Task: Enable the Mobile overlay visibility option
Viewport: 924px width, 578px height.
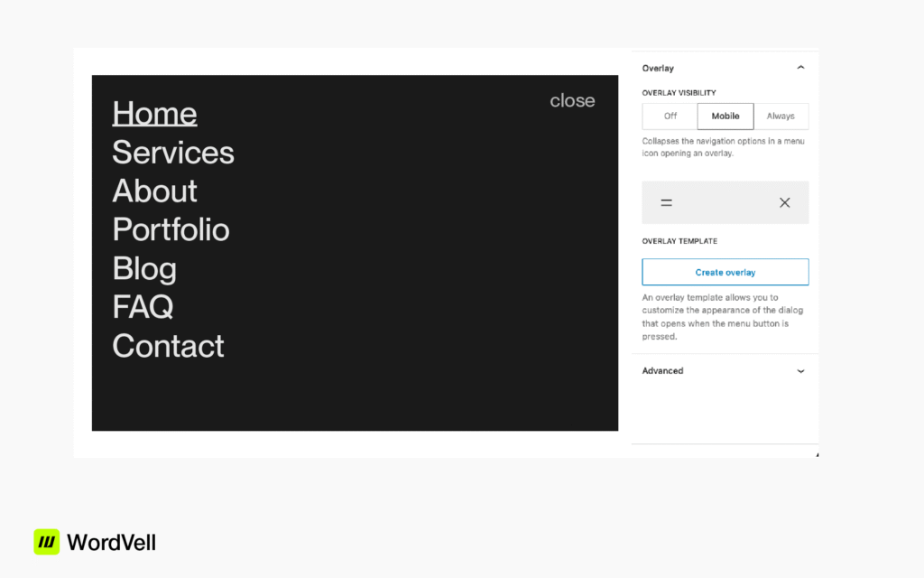Action: (725, 116)
